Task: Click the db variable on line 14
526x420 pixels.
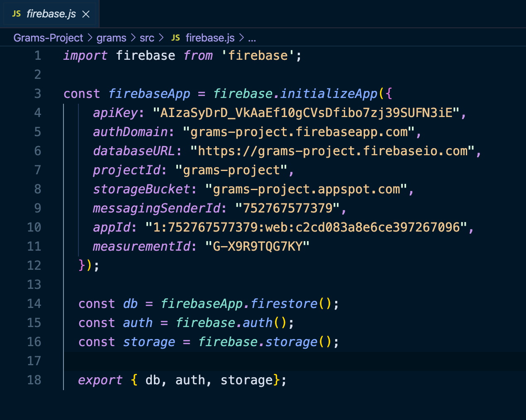Action: tap(130, 304)
